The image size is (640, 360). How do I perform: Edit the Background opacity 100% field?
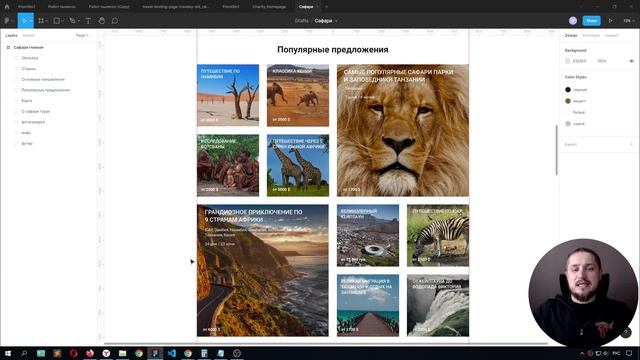coord(602,61)
